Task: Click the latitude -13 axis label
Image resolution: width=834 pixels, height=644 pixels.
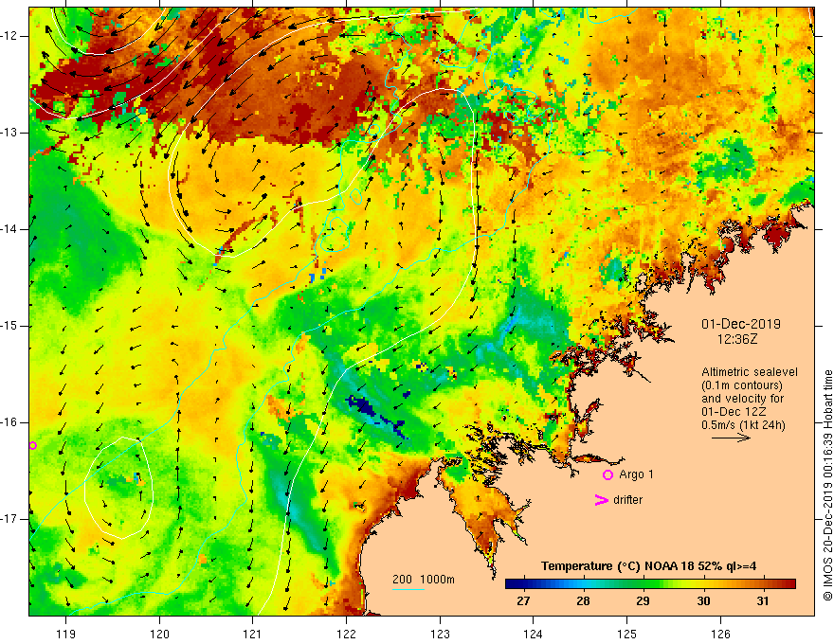Action: 9,133
